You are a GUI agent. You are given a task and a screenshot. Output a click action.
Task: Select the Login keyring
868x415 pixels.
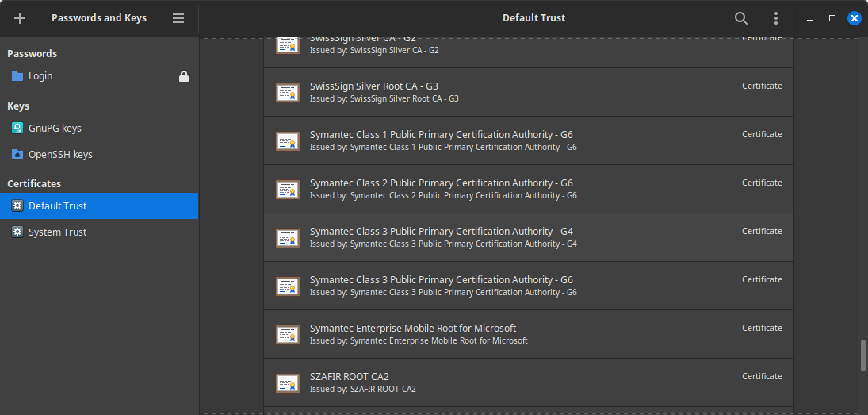click(x=99, y=76)
